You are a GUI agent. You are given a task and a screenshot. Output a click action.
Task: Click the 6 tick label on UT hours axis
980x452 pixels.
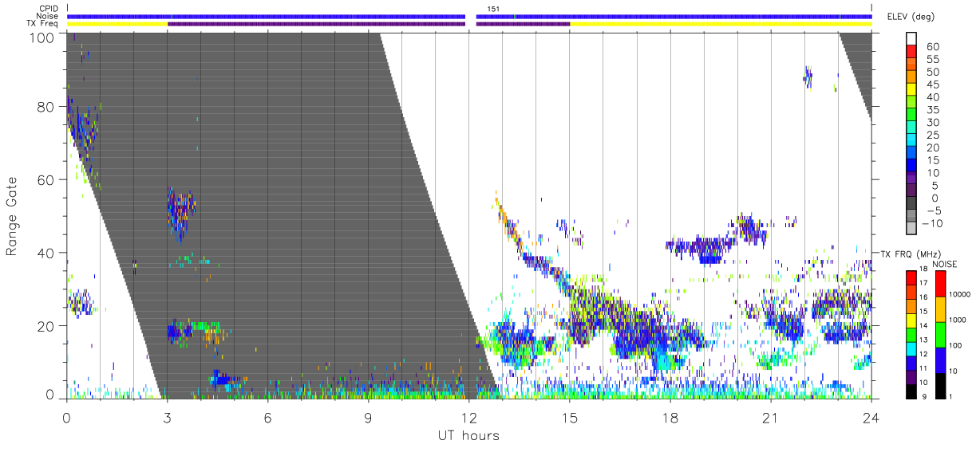(267, 418)
